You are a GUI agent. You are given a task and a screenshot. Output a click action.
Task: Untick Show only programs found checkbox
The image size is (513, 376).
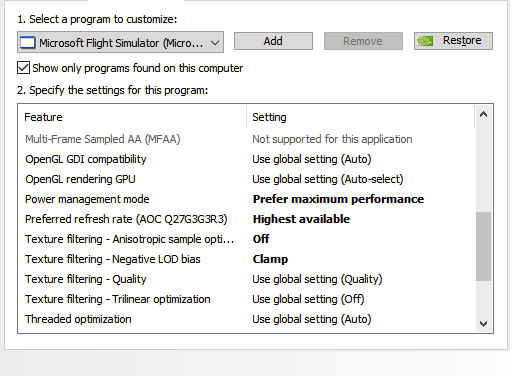coord(23,68)
